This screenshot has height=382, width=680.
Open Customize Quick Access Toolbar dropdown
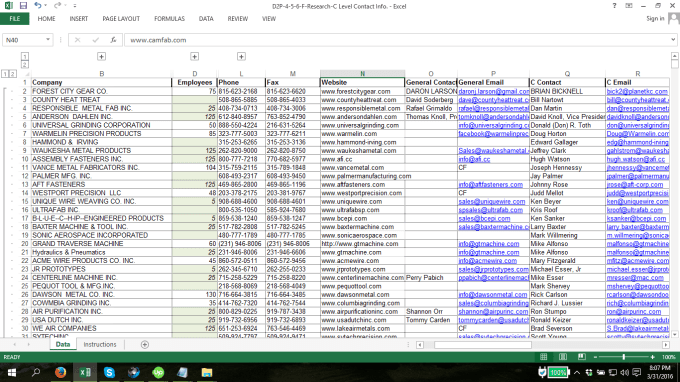[75, 6]
